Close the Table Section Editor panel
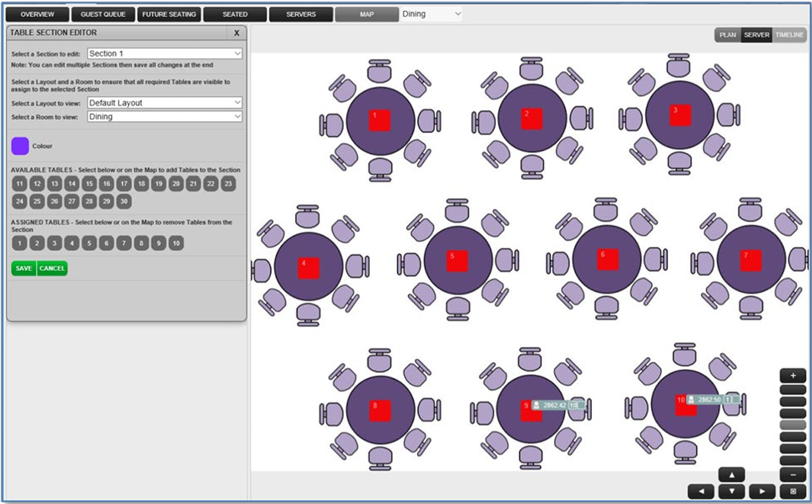Image resolution: width=812 pixels, height=504 pixels. click(x=237, y=32)
